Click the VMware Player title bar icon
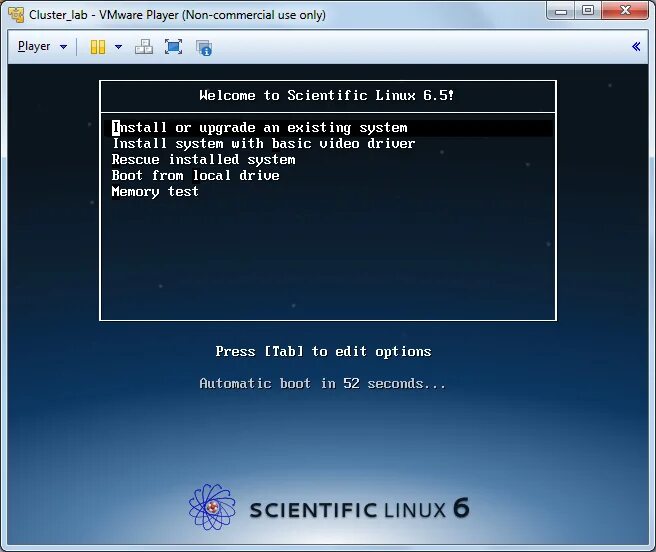 click(x=16, y=15)
